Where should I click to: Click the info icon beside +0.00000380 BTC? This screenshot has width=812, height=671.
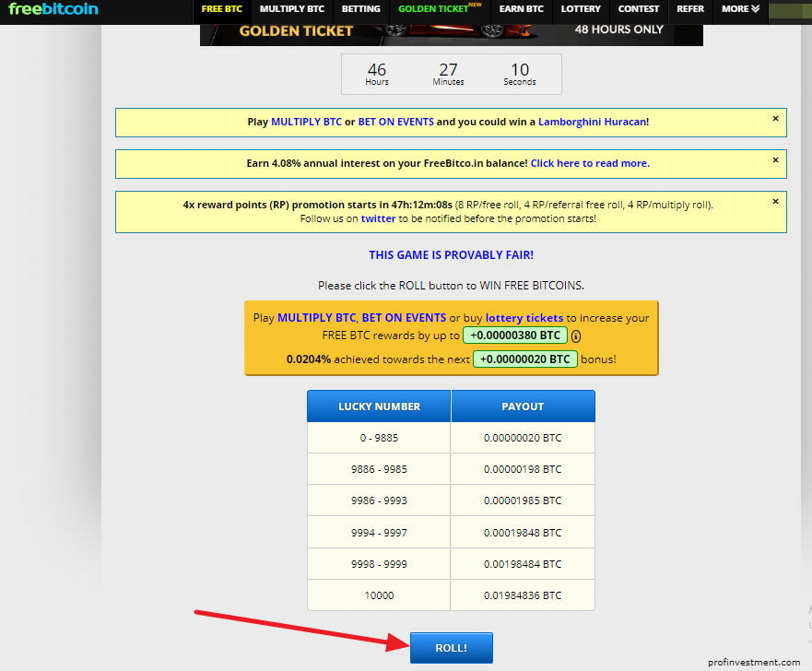pyautogui.click(x=576, y=336)
